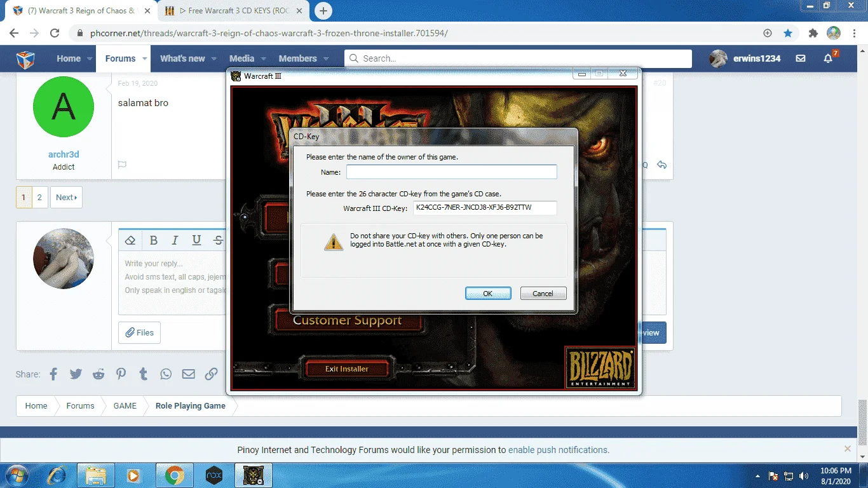The height and width of the screenshot is (488, 868).
Task: Open the Forums navigation item
Action: coord(120,58)
